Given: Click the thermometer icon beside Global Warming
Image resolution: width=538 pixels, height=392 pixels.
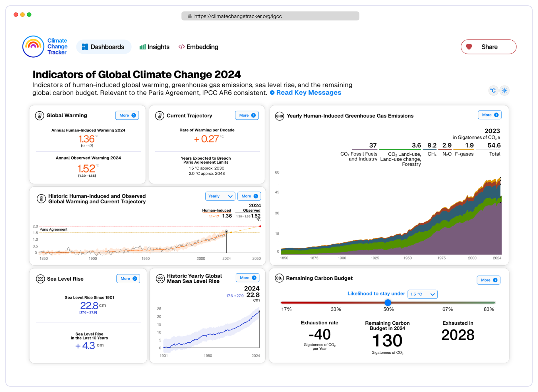Looking at the screenshot, I should click(40, 116).
